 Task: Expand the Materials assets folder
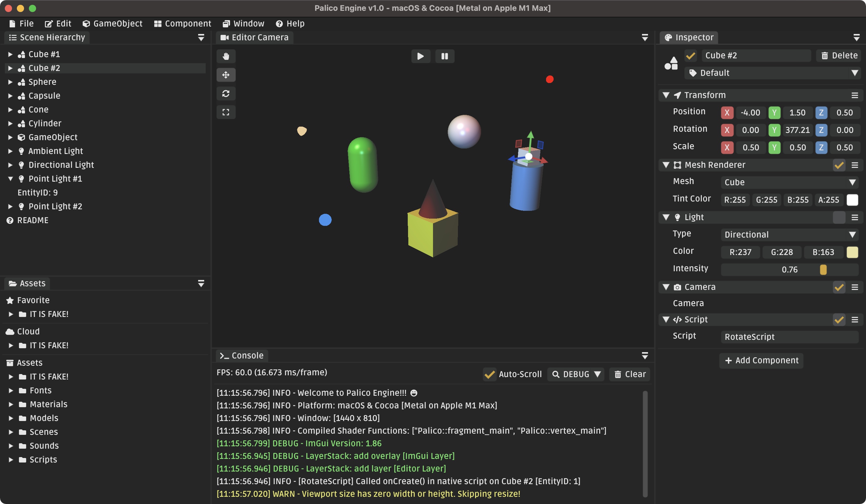(11, 404)
